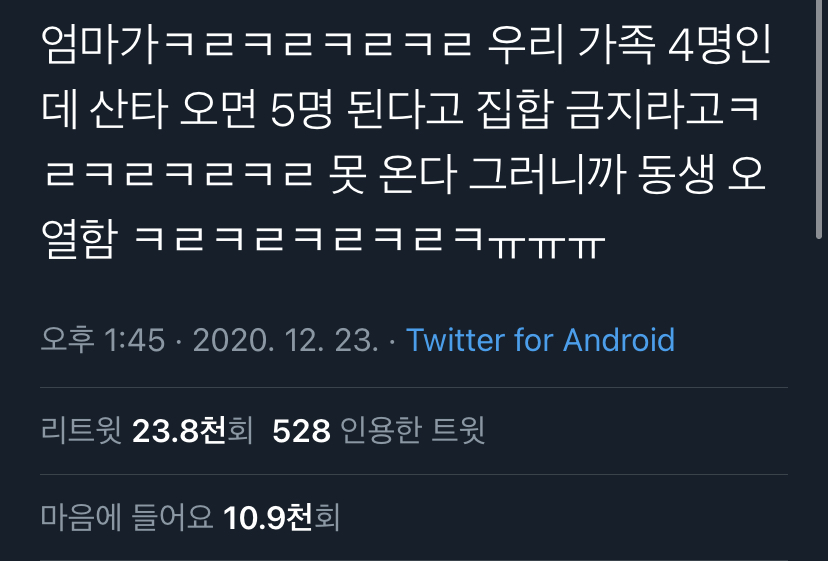Click 그러니까 in the tweet text
Image resolution: width=828 pixels, height=561 pixels.
point(548,174)
